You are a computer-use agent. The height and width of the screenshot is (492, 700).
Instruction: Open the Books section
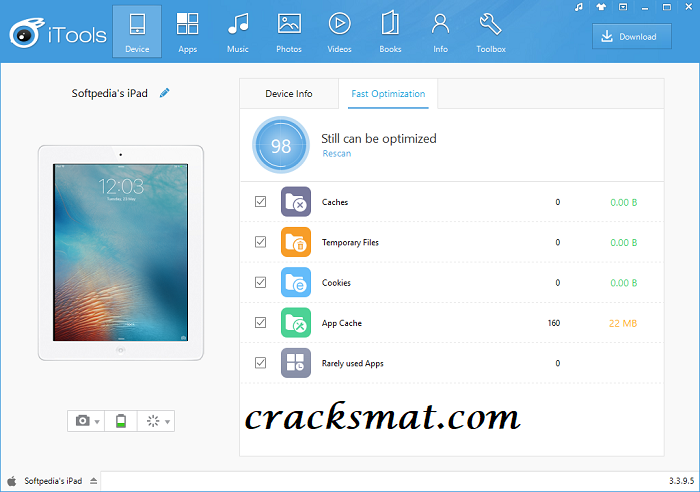pyautogui.click(x=390, y=32)
